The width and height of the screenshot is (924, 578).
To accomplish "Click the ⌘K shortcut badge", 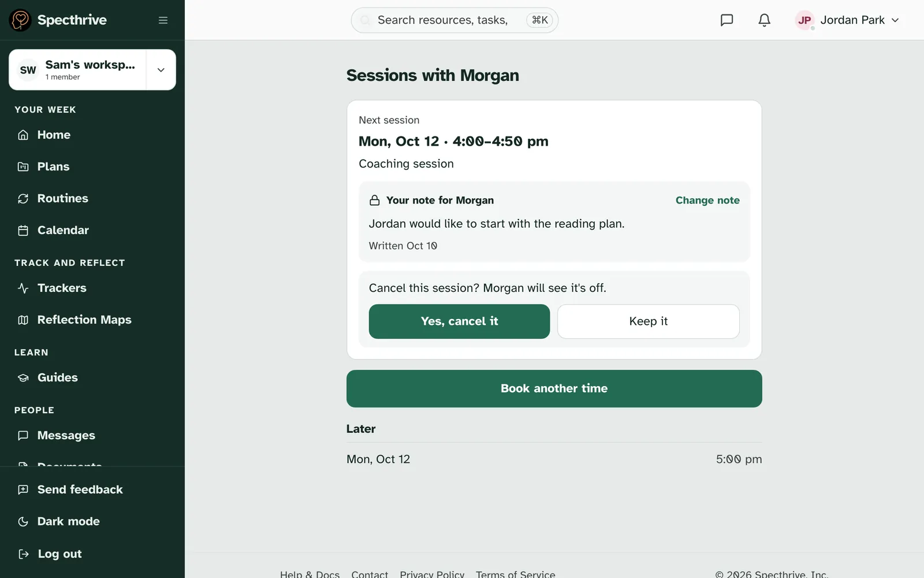I will point(539,20).
